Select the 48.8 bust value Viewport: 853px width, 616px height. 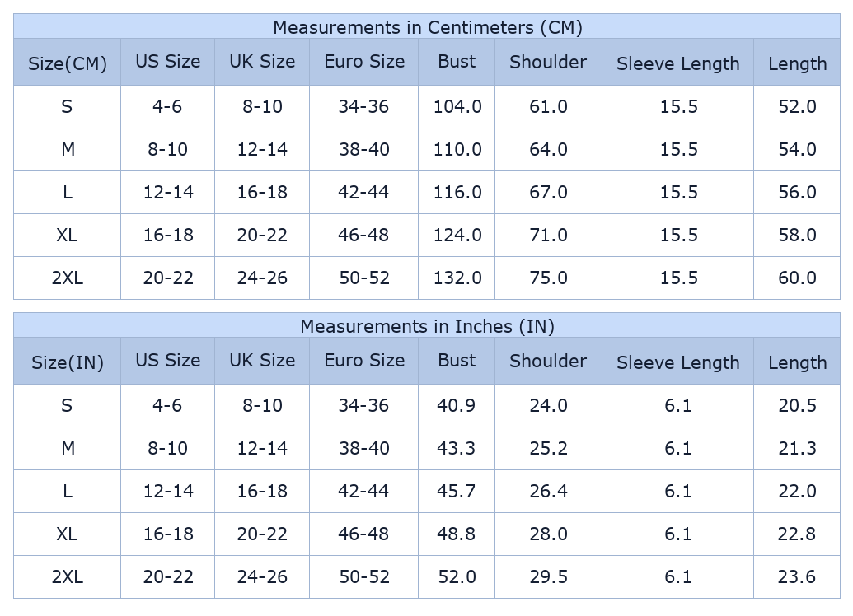point(457,534)
